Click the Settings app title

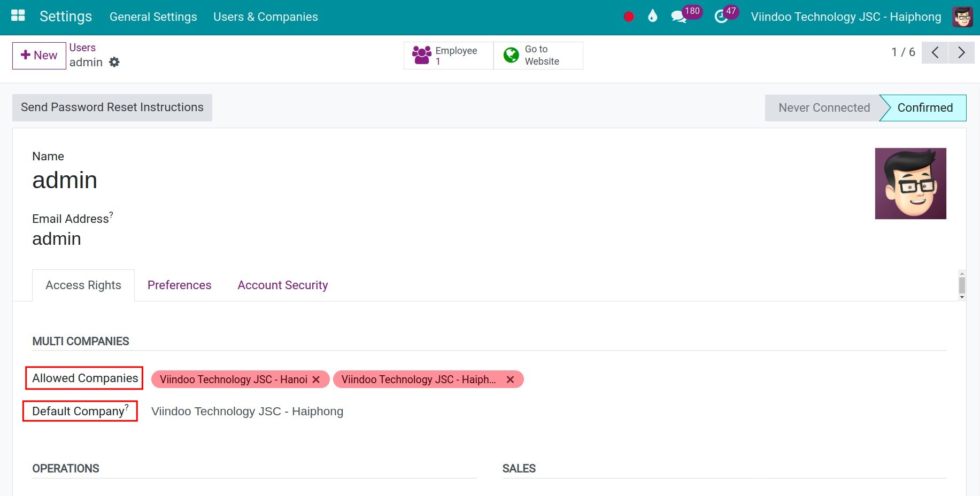click(66, 17)
